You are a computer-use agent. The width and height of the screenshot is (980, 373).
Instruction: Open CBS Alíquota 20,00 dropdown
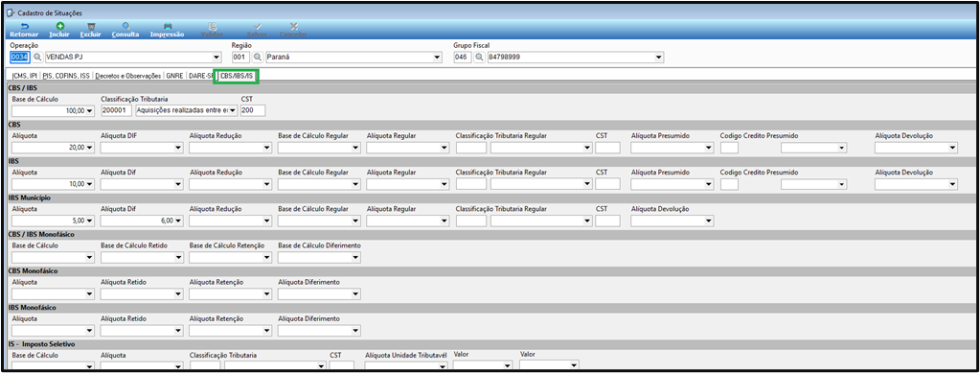90,148
